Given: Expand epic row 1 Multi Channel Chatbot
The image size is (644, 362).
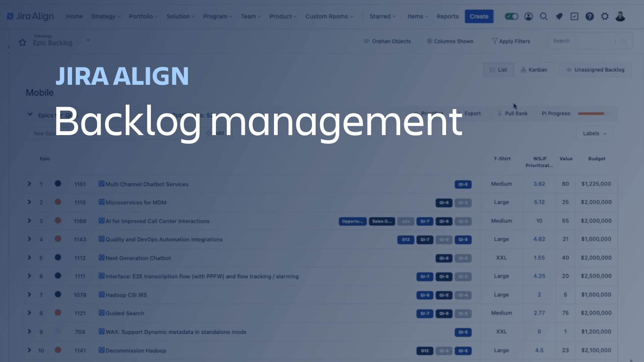Looking at the screenshot, I should 30,184.
